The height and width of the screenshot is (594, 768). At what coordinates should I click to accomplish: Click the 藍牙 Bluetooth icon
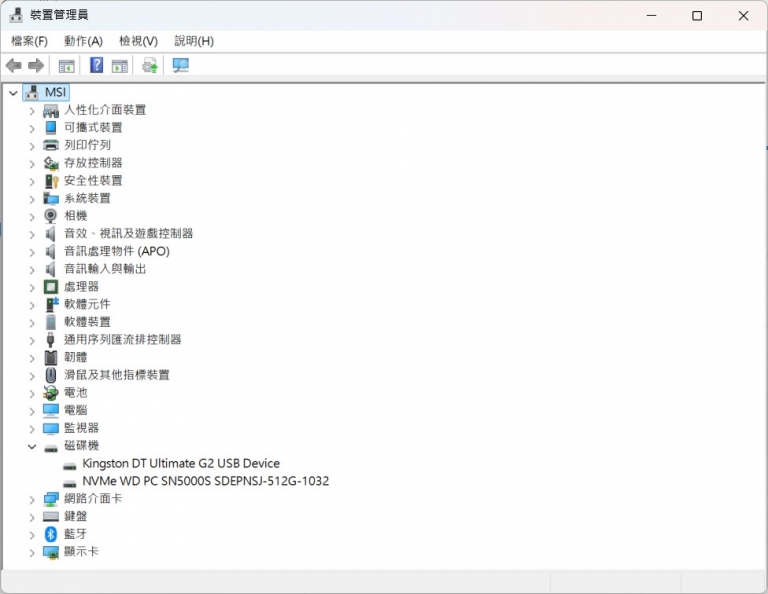pos(51,534)
